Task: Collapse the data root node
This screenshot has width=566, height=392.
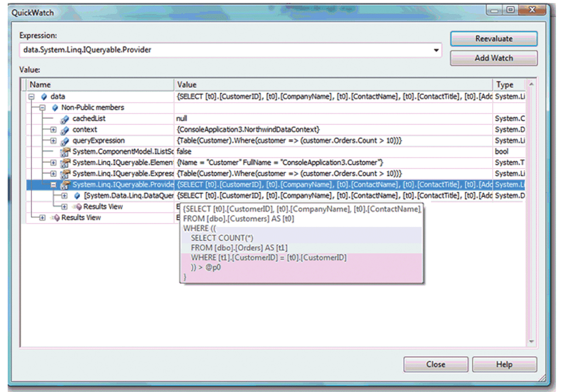Action: (32, 97)
